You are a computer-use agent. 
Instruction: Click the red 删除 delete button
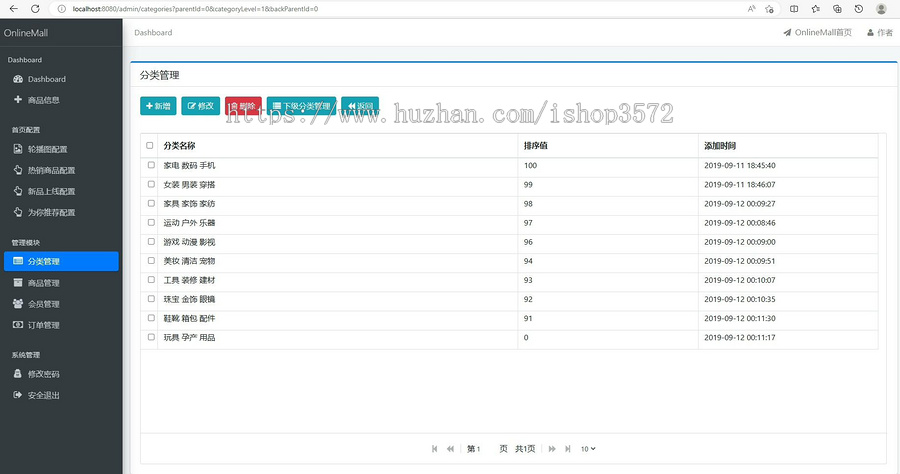[x=243, y=106]
